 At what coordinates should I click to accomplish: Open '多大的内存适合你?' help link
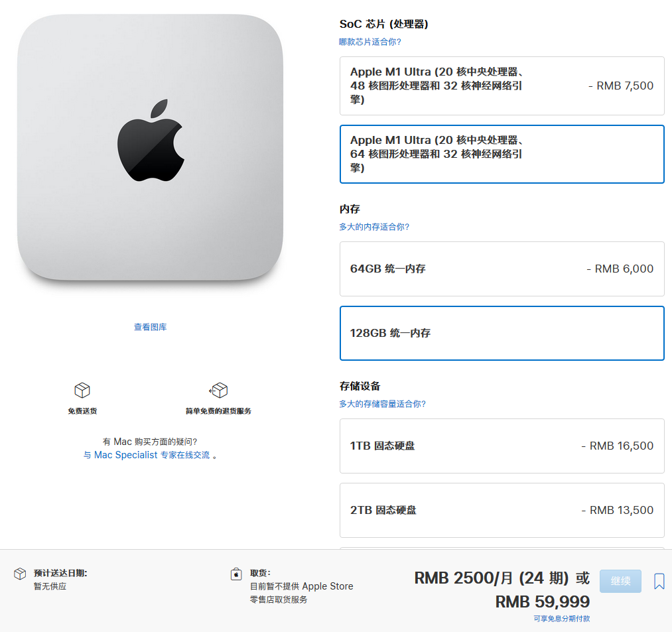click(x=374, y=227)
